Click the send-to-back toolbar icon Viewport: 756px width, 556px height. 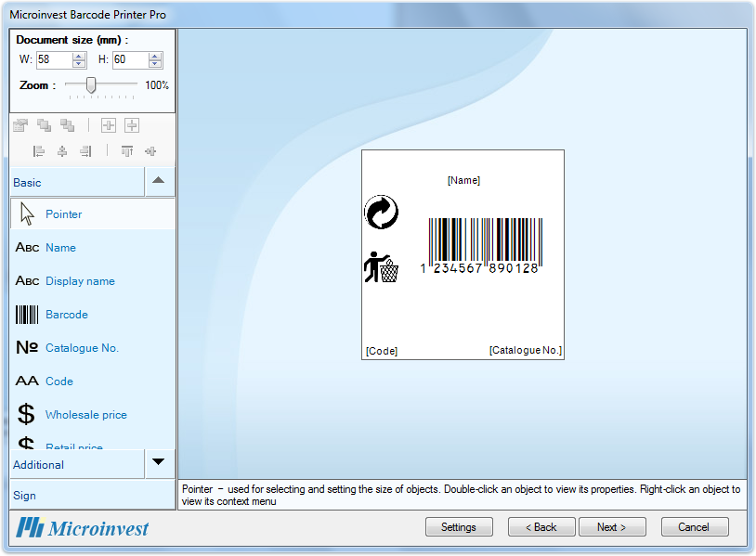(67, 125)
